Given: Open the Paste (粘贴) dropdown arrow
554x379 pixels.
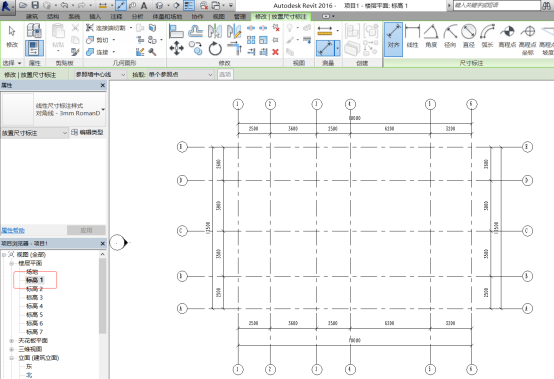Looking at the screenshot, I should tap(58, 52).
